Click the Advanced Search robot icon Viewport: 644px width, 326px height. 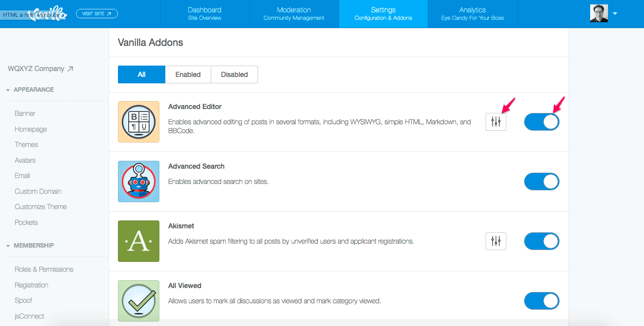coord(139,181)
